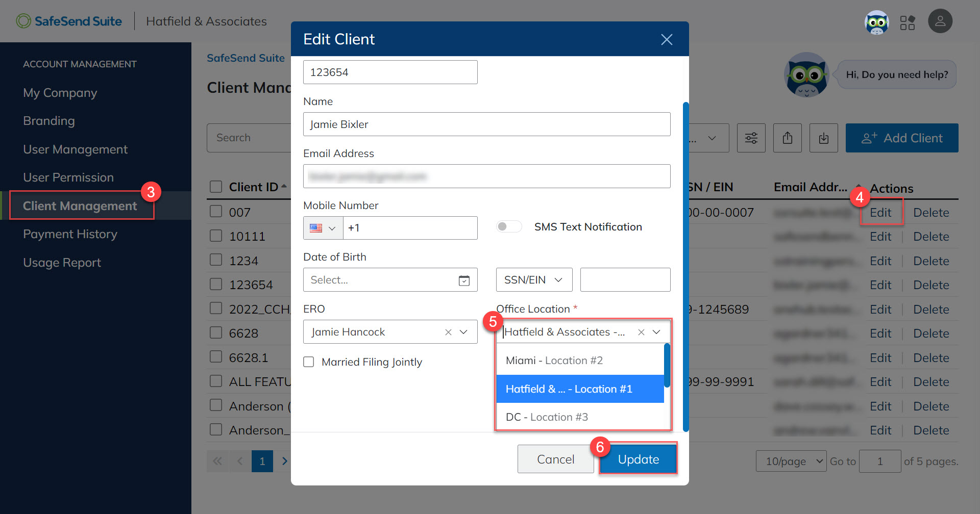Screen dimensions: 980x514
Task: Click the SafeSend Suite breadcrumb link
Action: point(246,58)
